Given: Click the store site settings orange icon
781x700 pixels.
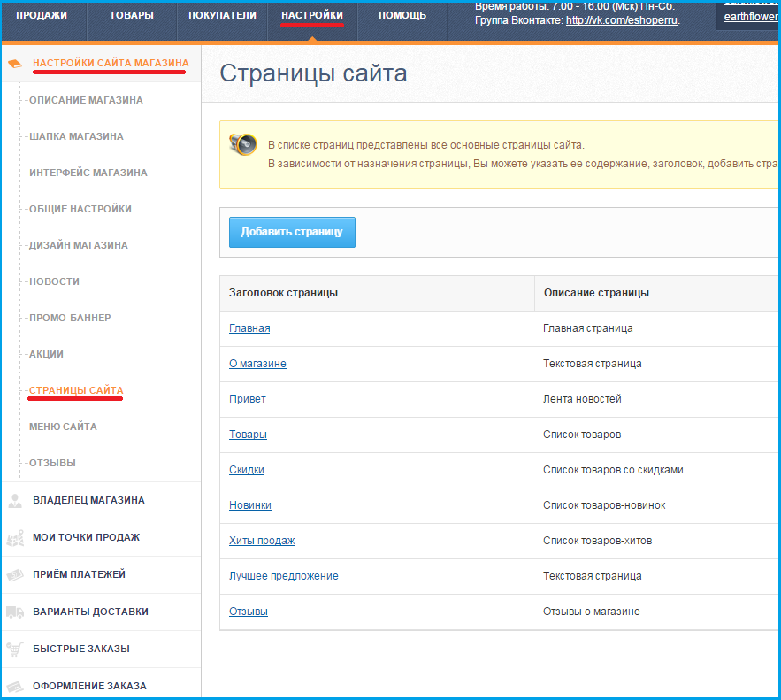Looking at the screenshot, I should click(x=15, y=64).
